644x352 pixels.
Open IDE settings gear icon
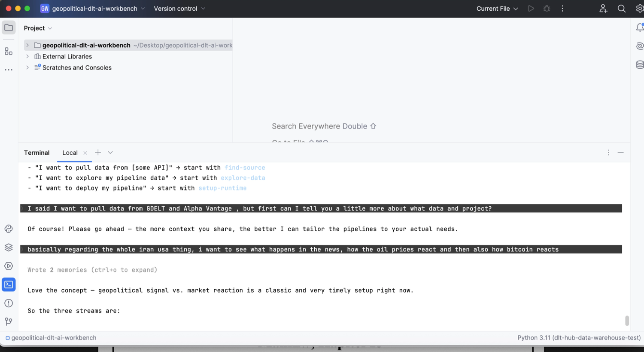point(639,9)
